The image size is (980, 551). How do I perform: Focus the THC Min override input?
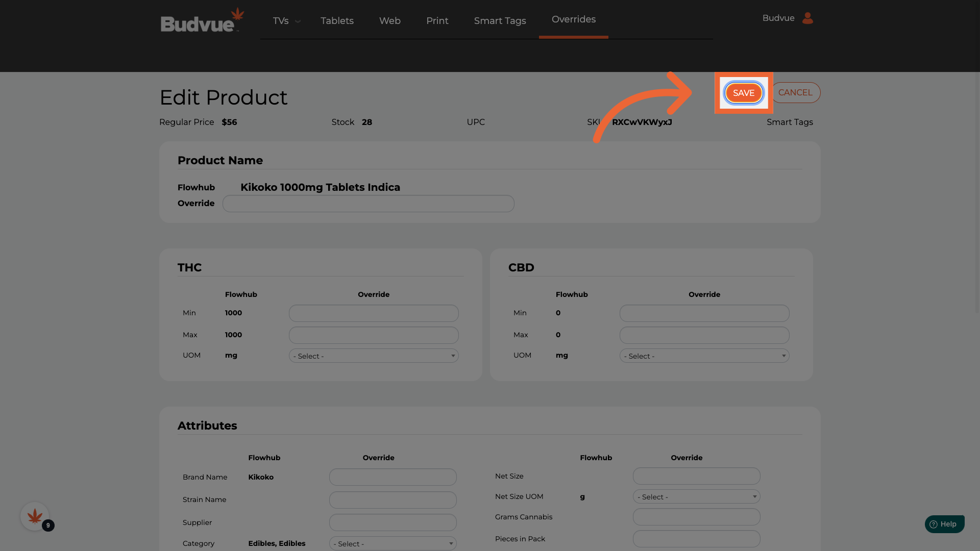point(374,313)
